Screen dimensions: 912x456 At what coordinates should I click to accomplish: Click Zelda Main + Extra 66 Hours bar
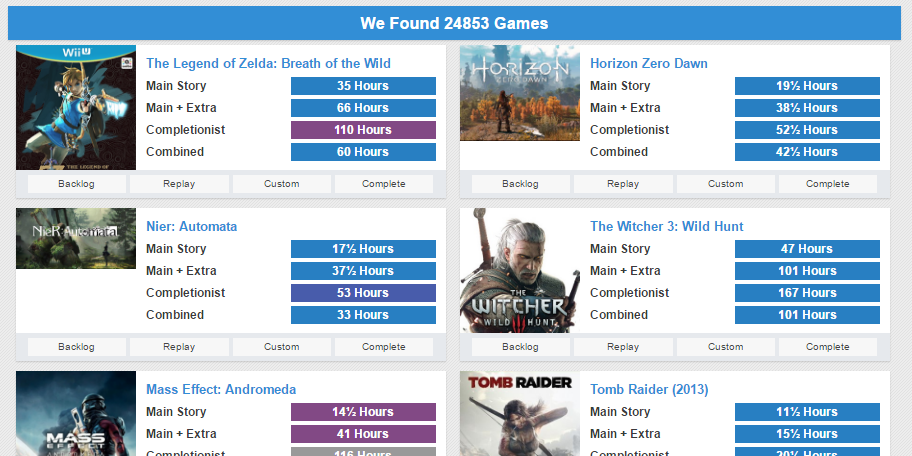363,108
